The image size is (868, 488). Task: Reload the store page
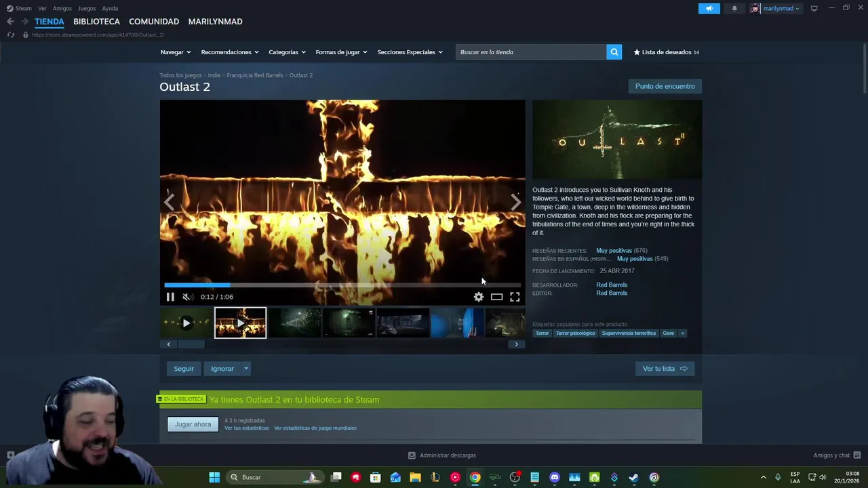coord(10,35)
